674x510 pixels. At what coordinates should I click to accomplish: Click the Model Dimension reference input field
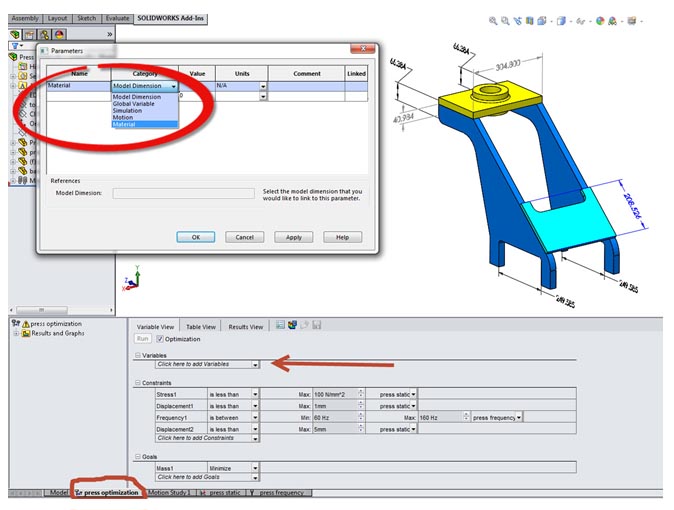pos(183,193)
